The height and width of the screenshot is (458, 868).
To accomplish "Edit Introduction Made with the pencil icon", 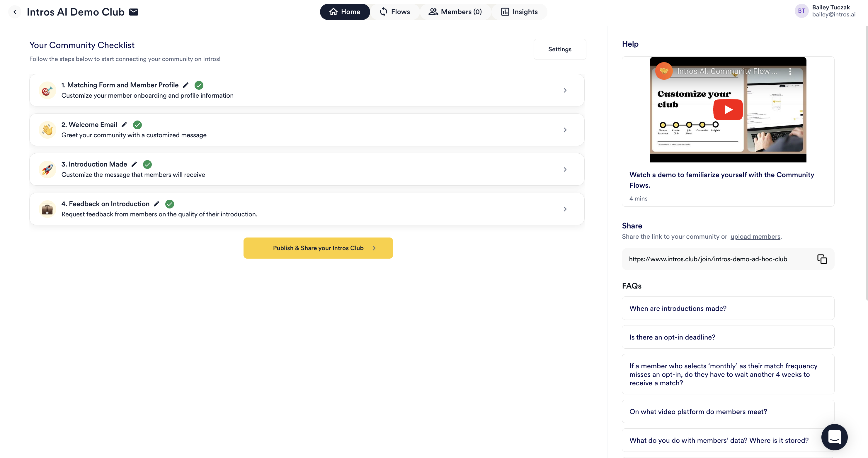I will [x=134, y=164].
